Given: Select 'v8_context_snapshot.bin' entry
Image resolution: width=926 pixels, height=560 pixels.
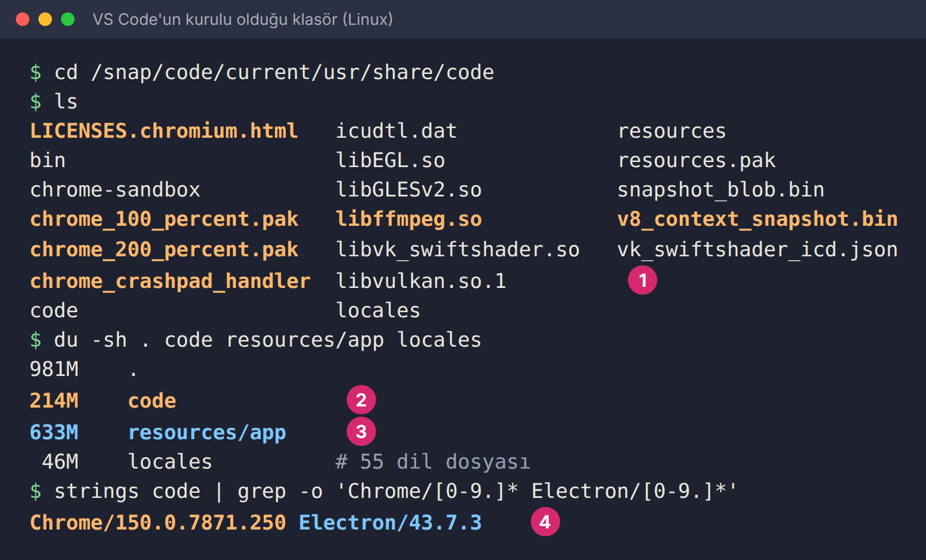Looking at the screenshot, I should click(758, 219).
